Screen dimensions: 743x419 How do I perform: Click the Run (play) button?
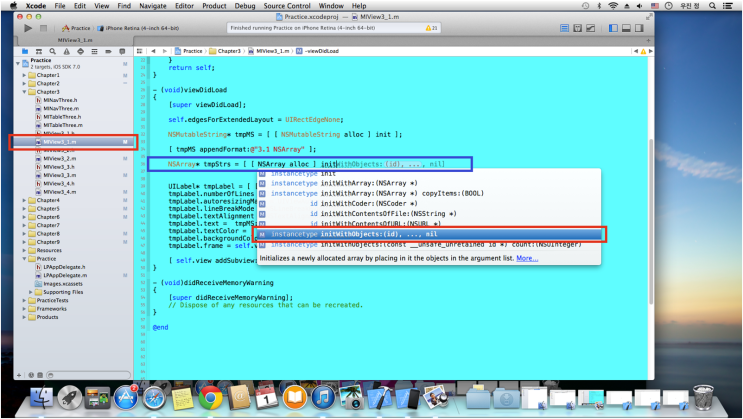pos(27,28)
